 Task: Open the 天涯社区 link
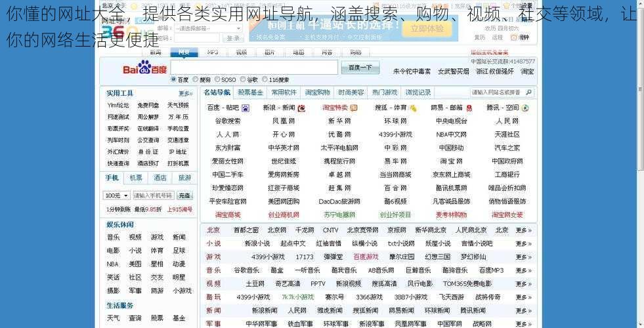click(x=507, y=134)
